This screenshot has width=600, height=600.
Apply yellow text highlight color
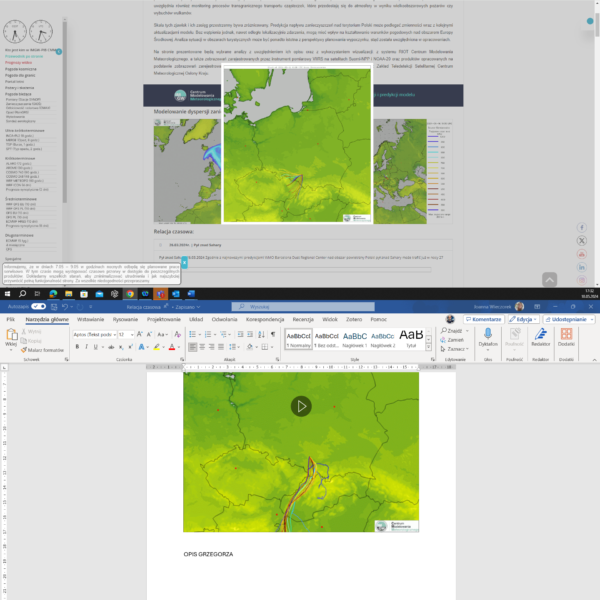157,347
